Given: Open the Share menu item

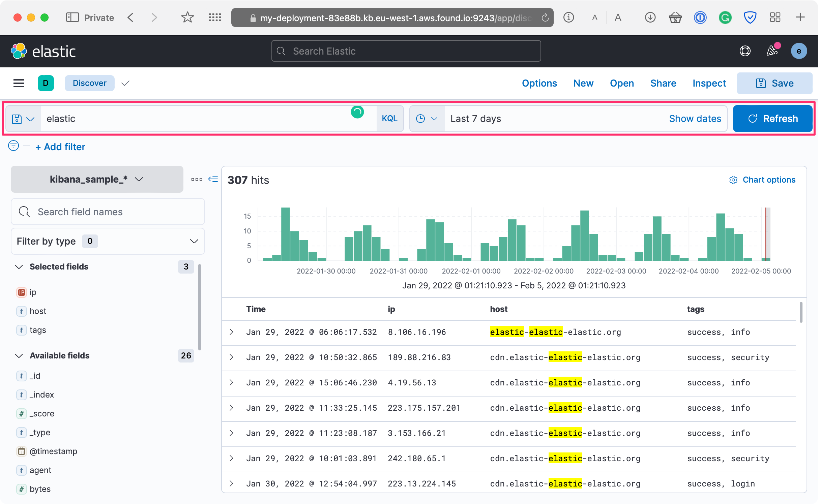Looking at the screenshot, I should 663,83.
